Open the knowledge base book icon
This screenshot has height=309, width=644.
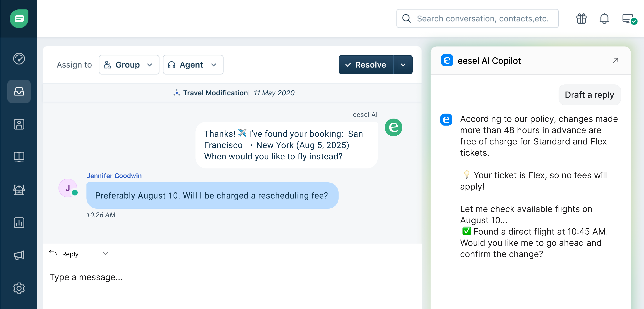coord(19,157)
